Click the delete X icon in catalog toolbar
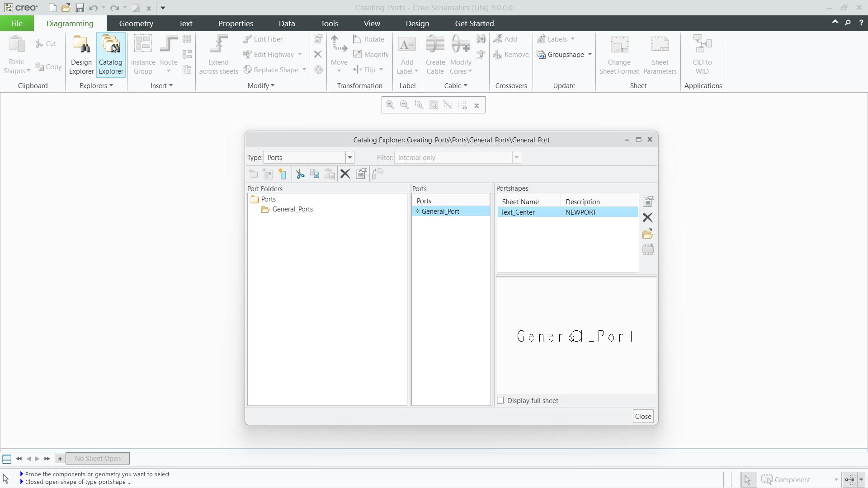 click(345, 174)
